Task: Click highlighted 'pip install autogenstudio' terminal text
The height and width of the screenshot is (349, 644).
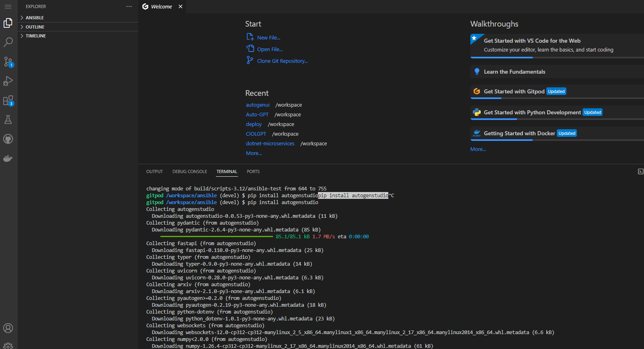Action: [353, 195]
